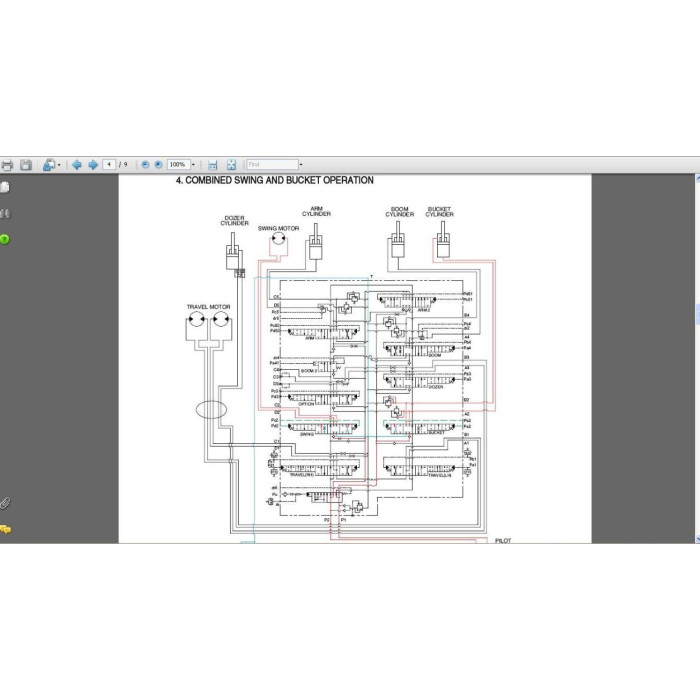Click the 'PILOT' label at diagram bottom

tap(503, 541)
